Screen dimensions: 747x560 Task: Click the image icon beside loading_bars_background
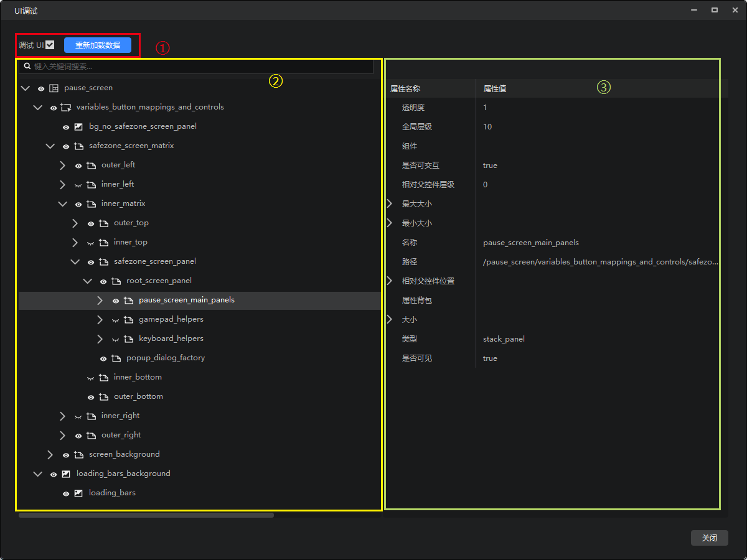[66, 474]
